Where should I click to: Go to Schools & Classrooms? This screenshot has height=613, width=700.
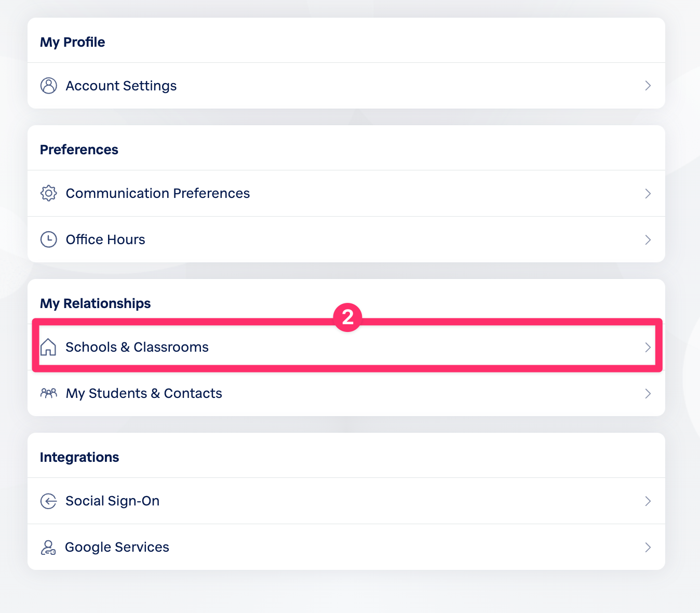point(137,347)
